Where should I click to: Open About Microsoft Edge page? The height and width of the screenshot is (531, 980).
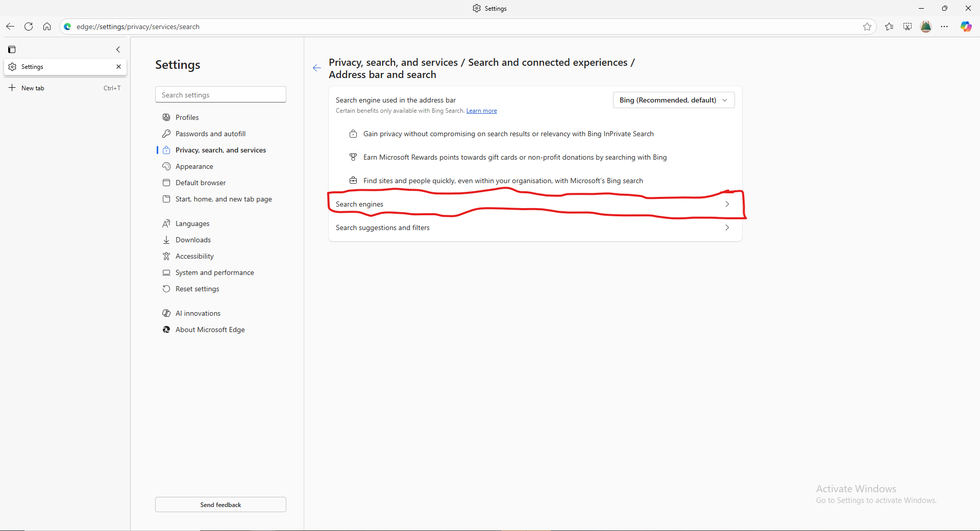[210, 330]
